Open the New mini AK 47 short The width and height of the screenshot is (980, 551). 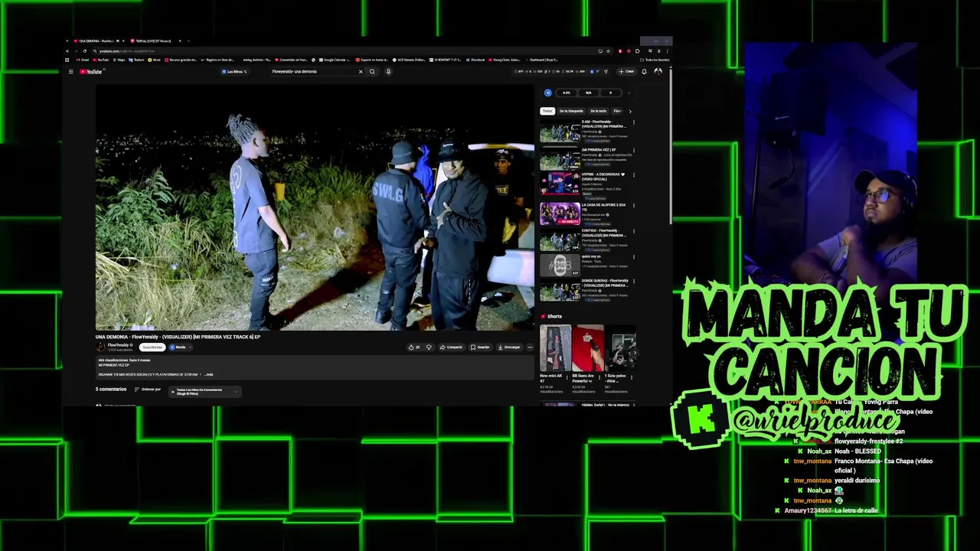tap(555, 348)
